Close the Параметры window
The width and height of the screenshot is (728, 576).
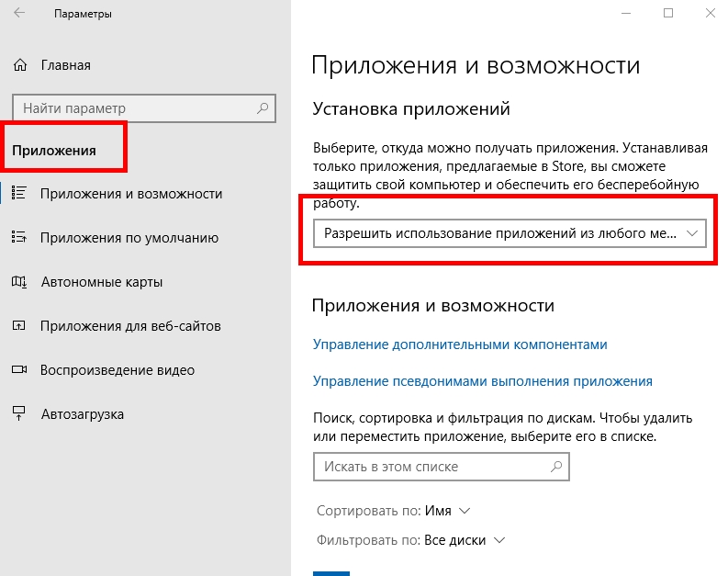(711, 13)
